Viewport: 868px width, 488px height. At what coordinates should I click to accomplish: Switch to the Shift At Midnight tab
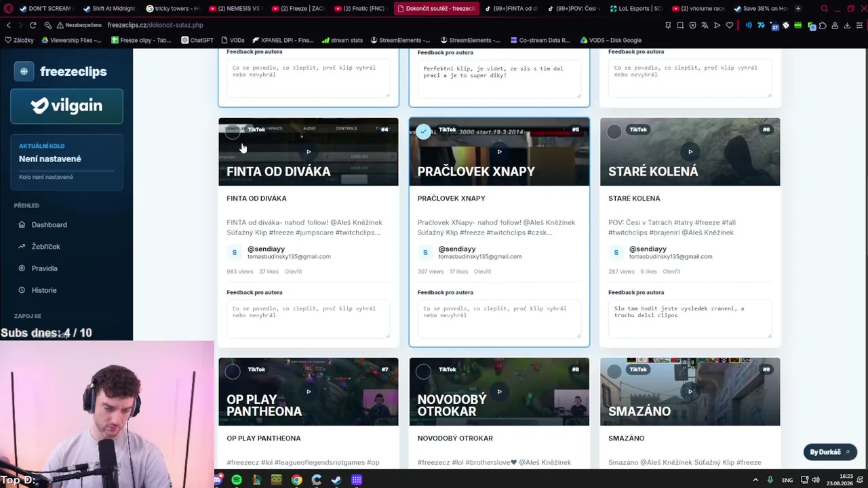(108, 9)
